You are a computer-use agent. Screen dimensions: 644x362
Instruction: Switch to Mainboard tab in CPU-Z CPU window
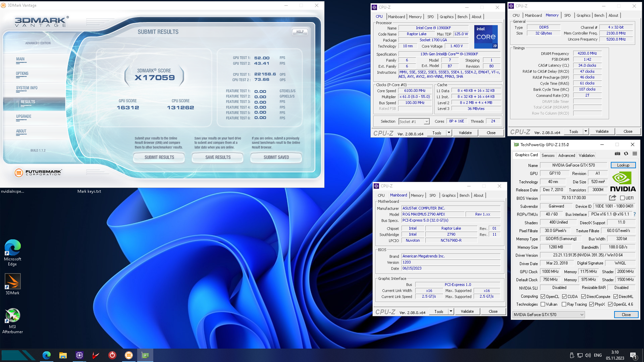(396, 17)
